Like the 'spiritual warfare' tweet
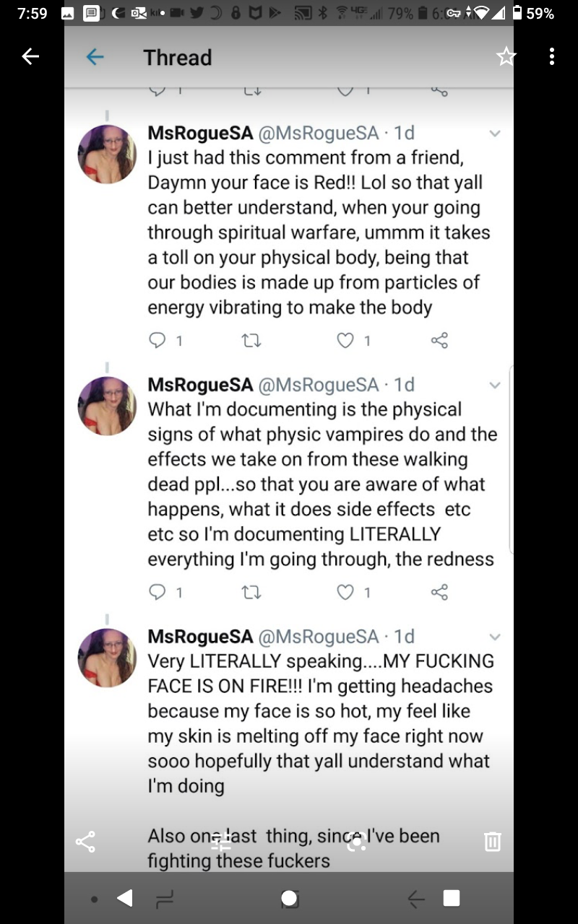Viewport: 578px width, 924px height. (x=346, y=340)
